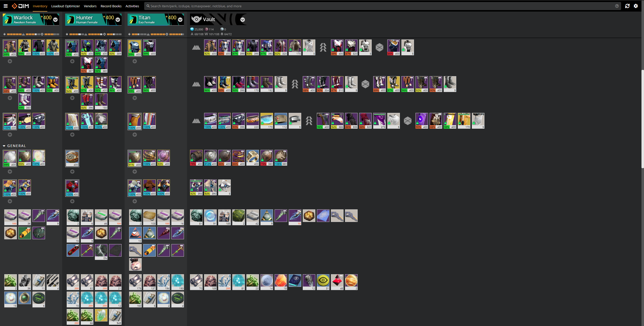This screenshot has width=644, height=326.
Task: Open the Loadout Optimizer page
Action: pos(65,6)
